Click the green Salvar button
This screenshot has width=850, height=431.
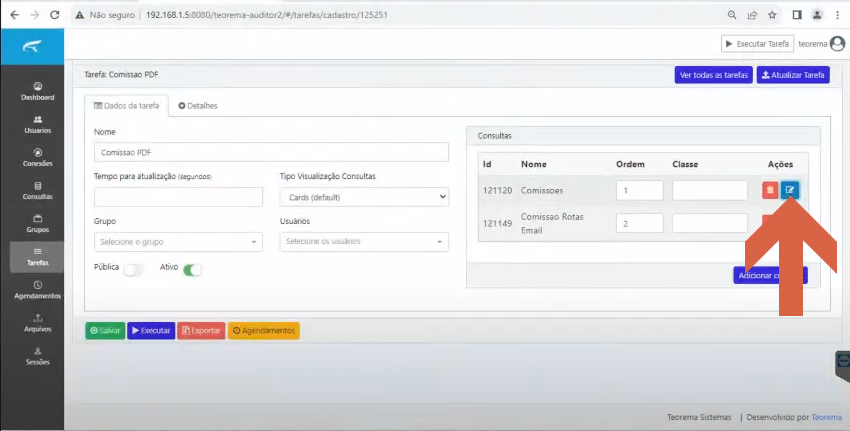pos(105,331)
